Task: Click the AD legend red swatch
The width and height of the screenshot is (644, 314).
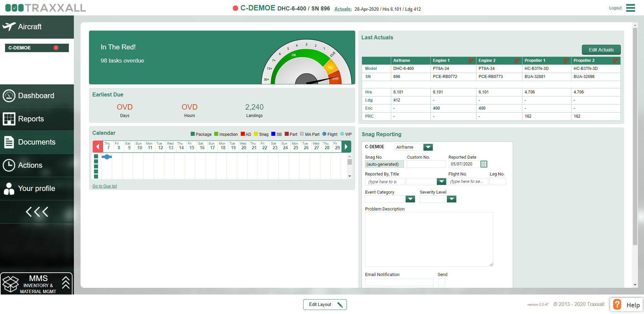Action: [242, 134]
